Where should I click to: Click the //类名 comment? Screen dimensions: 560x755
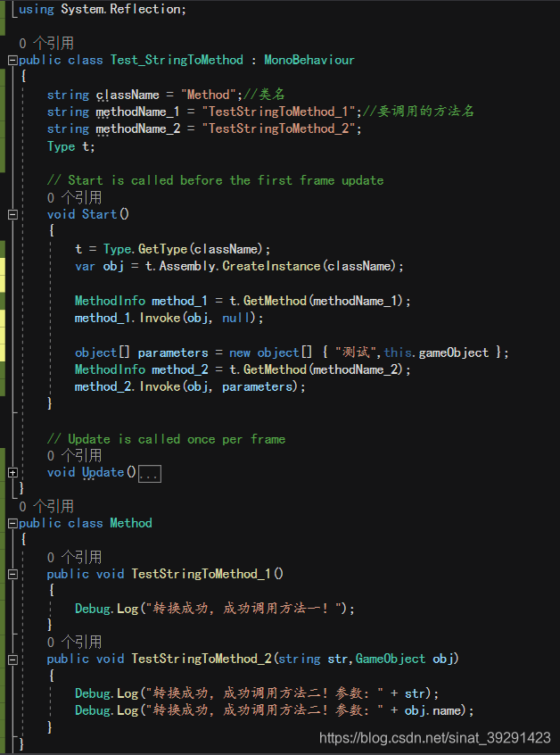[265, 95]
